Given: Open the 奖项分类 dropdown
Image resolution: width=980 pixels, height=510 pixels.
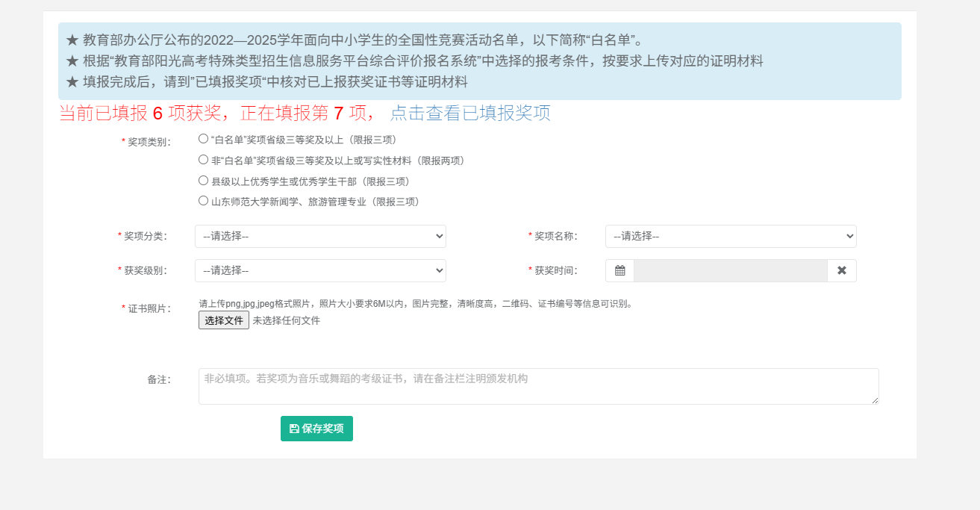Looking at the screenshot, I should click(320, 236).
